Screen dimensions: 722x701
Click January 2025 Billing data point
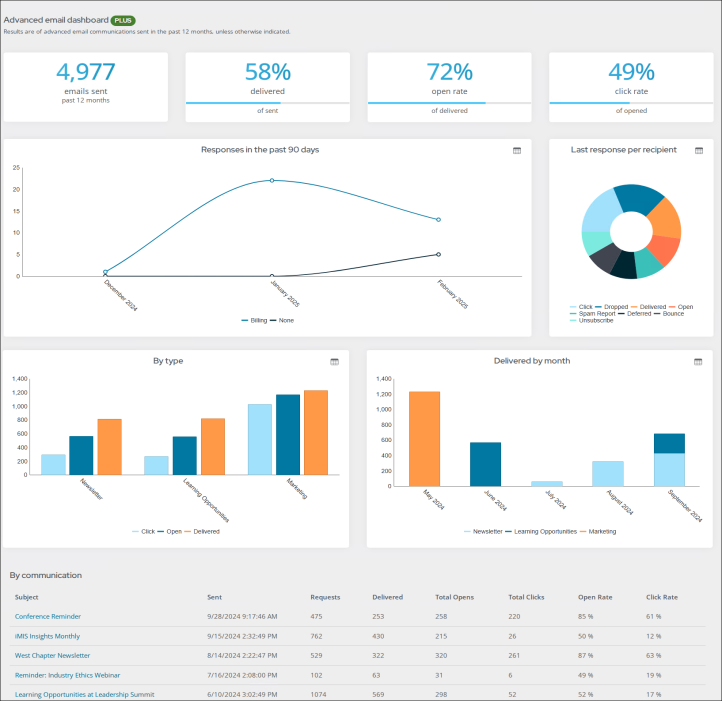click(272, 181)
